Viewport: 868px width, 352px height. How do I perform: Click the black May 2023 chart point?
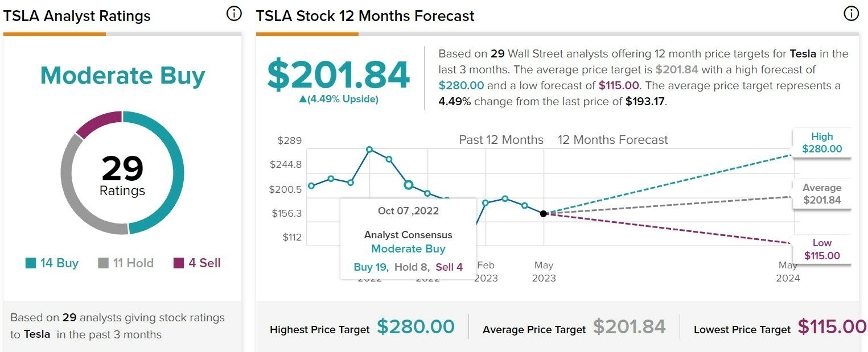coord(544,214)
